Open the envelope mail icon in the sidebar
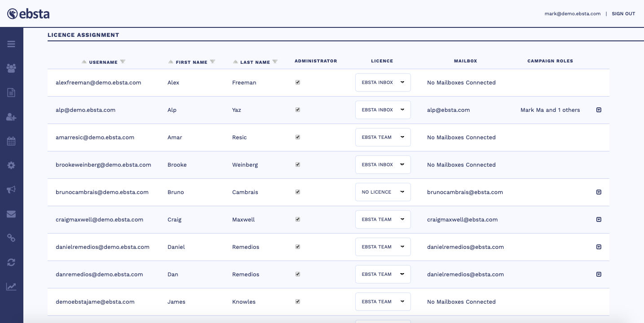 (11, 214)
